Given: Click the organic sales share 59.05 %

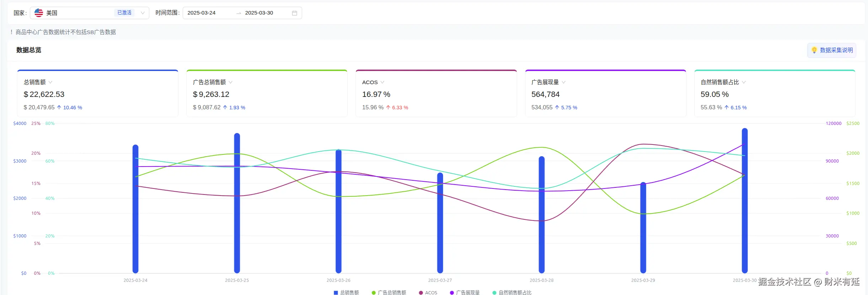Looking at the screenshot, I should (714, 94).
